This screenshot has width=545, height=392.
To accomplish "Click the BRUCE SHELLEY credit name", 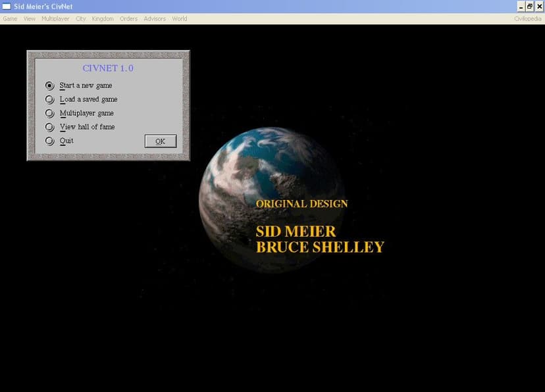I will click(x=320, y=247).
